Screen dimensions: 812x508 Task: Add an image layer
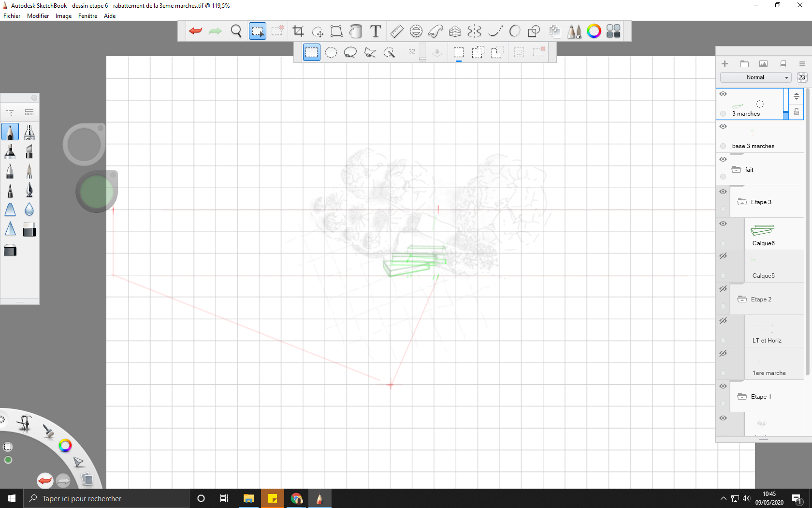tap(764, 64)
